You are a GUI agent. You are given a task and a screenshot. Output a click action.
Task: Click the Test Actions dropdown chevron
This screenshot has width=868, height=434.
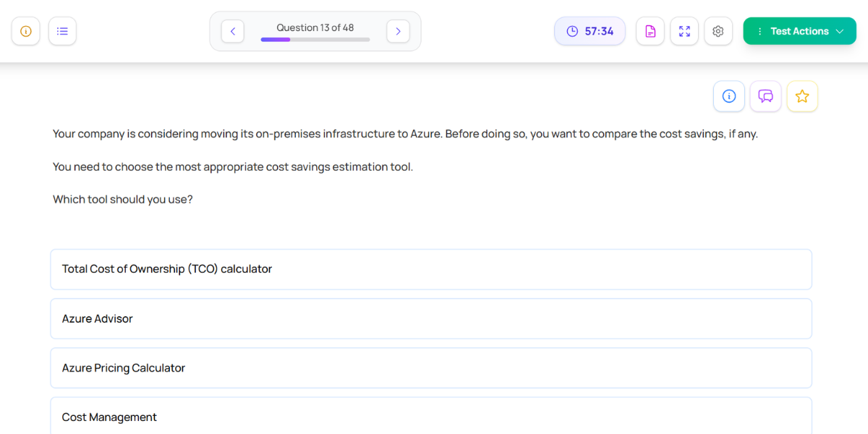pyautogui.click(x=840, y=31)
